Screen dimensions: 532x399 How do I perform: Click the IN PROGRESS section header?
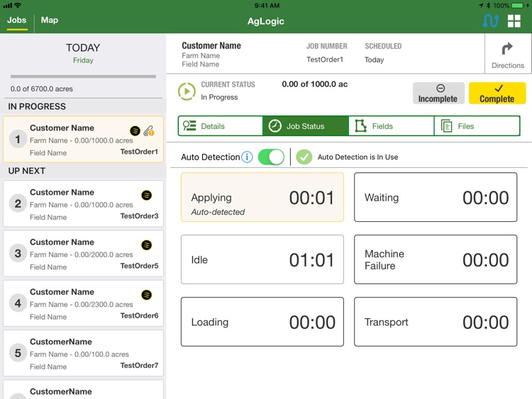[x=37, y=106]
